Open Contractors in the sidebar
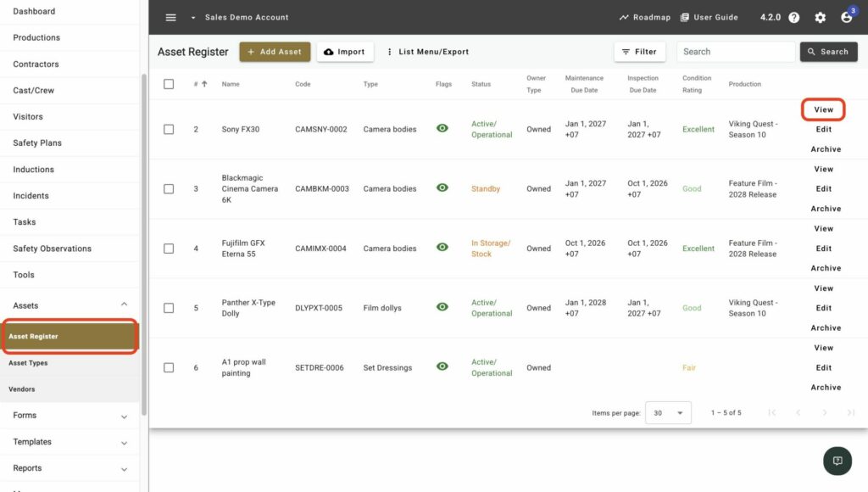The image size is (868, 492). click(x=36, y=64)
